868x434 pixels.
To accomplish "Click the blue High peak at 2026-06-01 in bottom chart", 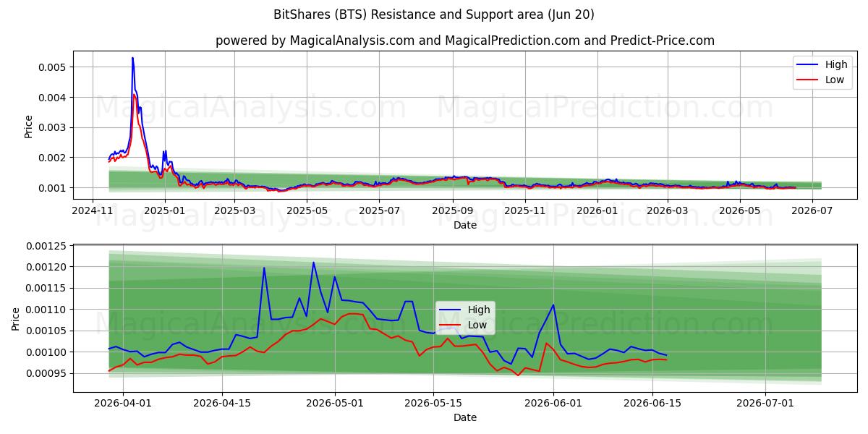I will coord(553,305).
